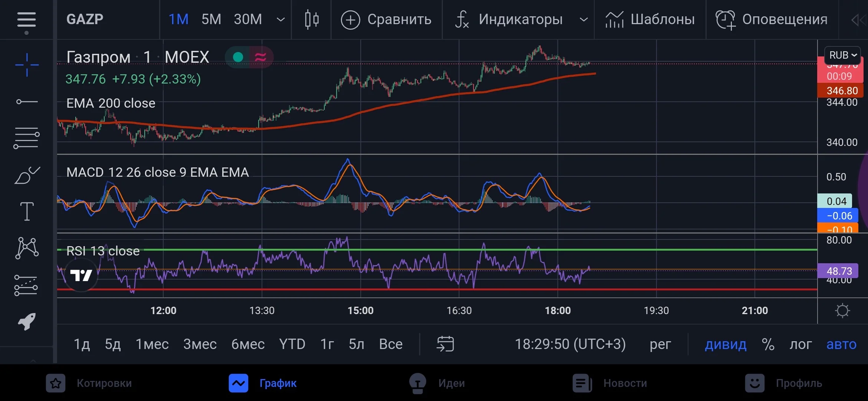Set date range to 1г

pyautogui.click(x=327, y=344)
